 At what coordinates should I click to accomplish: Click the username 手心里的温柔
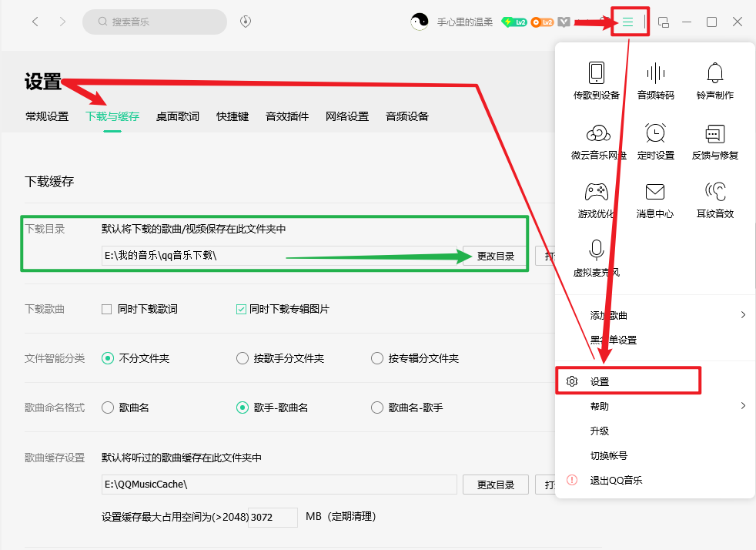click(x=465, y=22)
